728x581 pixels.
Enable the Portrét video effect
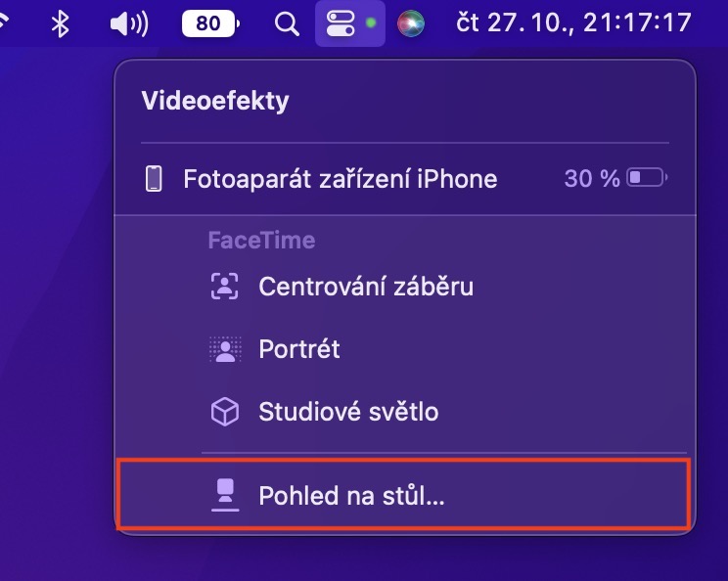pyautogui.click(x=299, y=349)
